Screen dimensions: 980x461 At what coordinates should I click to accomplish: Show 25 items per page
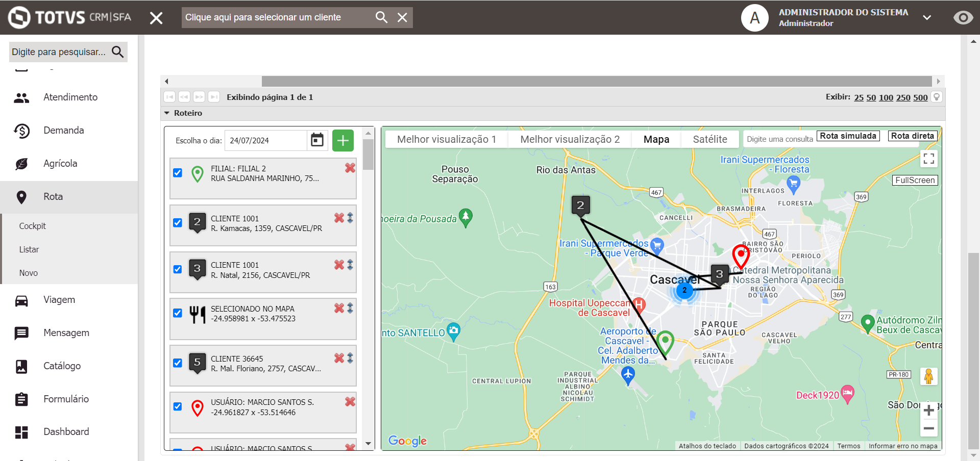tap(859, 97)
